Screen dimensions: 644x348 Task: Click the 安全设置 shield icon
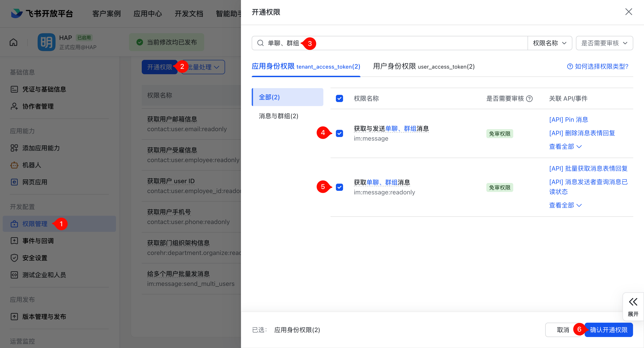pos(14,258)
